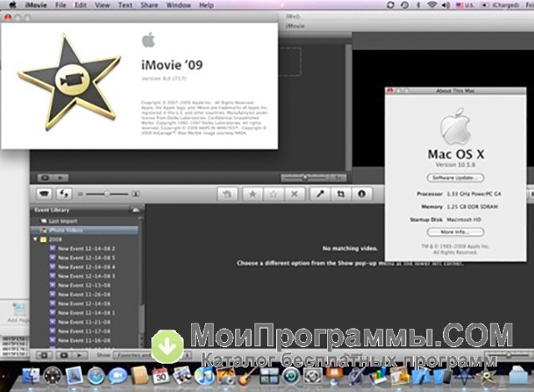Open the Edit menu
Screen dimensions: 534x392
(80, 5)
